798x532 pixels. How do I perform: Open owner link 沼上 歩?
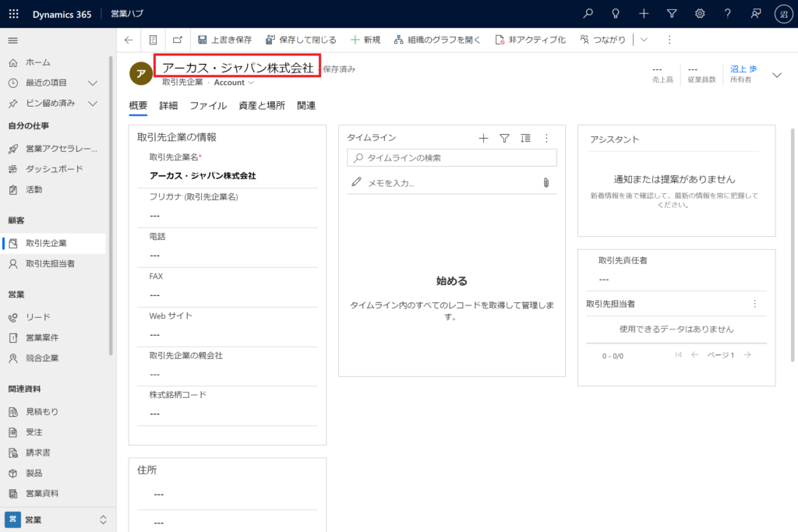click(x=743, y=69)
